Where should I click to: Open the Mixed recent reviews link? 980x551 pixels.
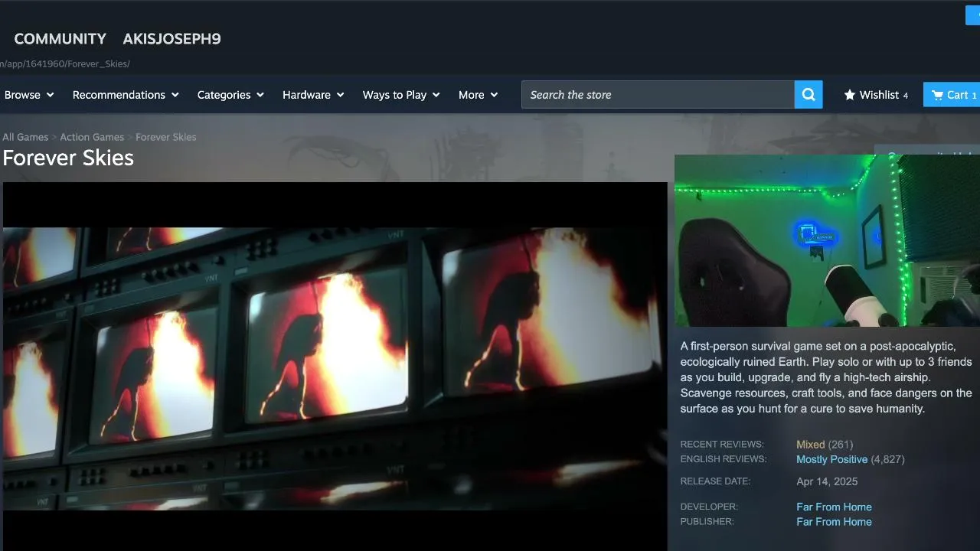(810, 445)
